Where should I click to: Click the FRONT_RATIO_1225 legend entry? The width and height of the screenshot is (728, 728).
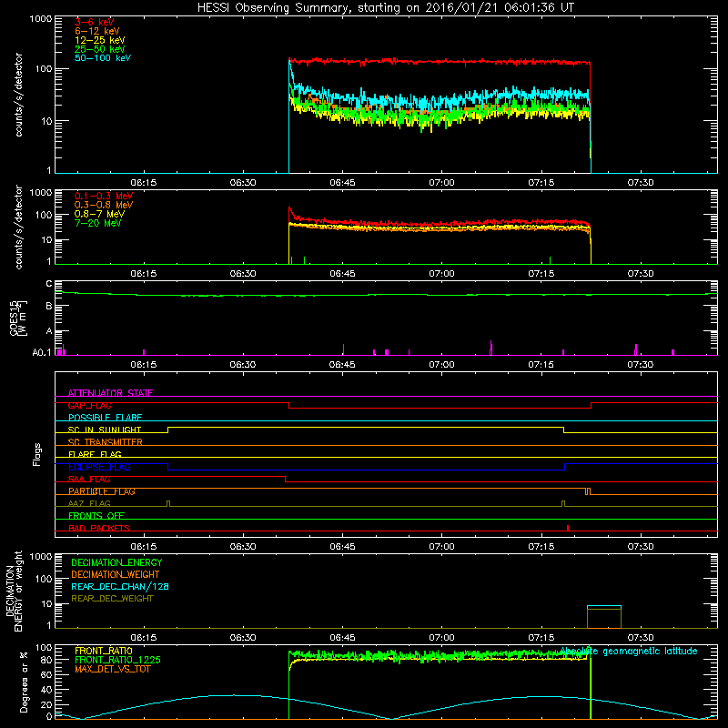tap(118, 660)
